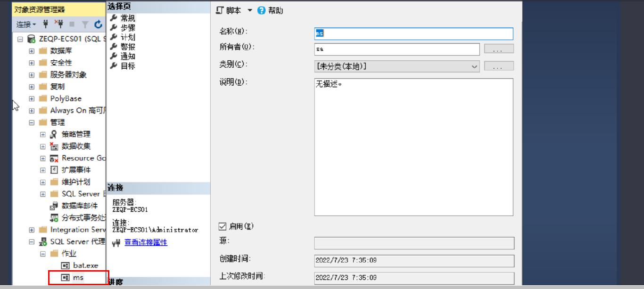644x289 pixels.
Task: Expand the 策略管理 node
Action: point(43,134)
